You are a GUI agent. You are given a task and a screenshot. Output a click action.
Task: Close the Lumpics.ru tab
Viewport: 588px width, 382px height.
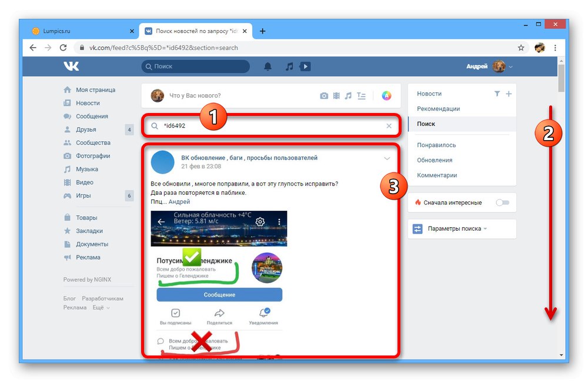coord(132,31)
